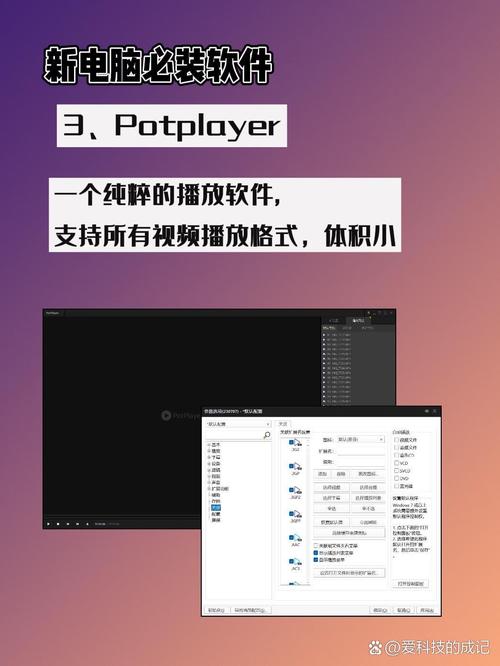Image resolution: width=500 pixels, height=666 pixels.
Task: Select the 辅助 tree item
Action: [x=216, y=495]
